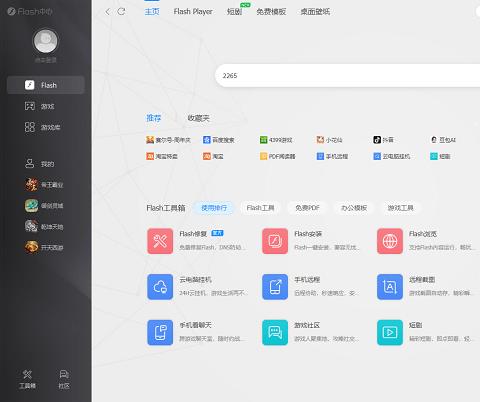Open the Flash修复 repair tool icon
The height and width of the screenshot is (402, 480).
tap(160, 241)
